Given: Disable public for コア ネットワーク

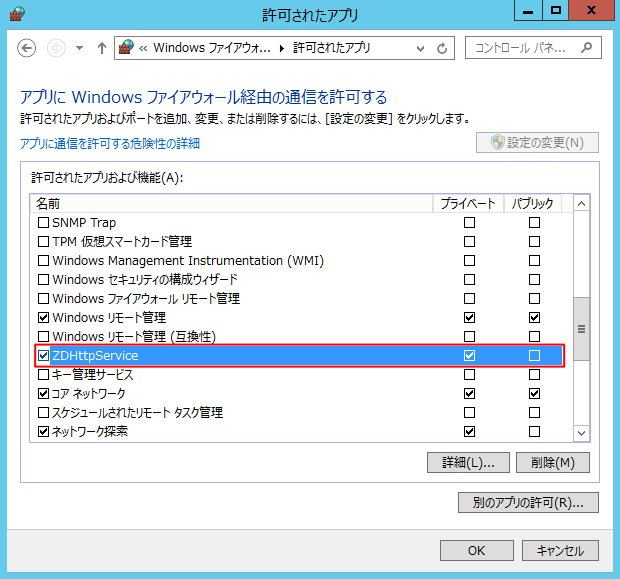Looking at the screenshot, I should 534,394.
